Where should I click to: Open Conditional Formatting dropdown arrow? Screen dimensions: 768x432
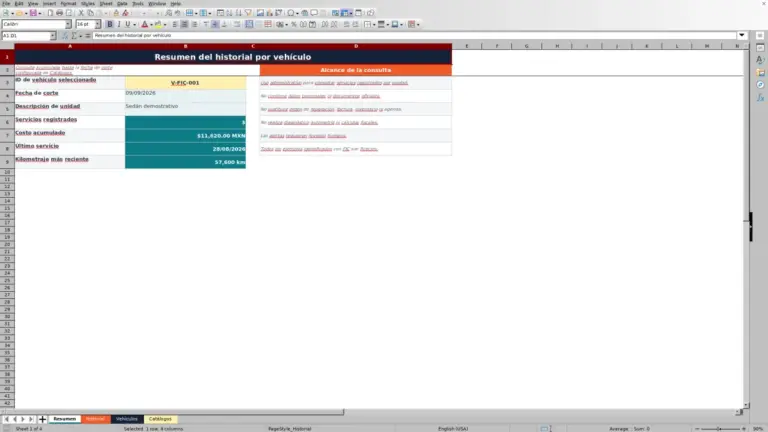[x=418, y=24]
